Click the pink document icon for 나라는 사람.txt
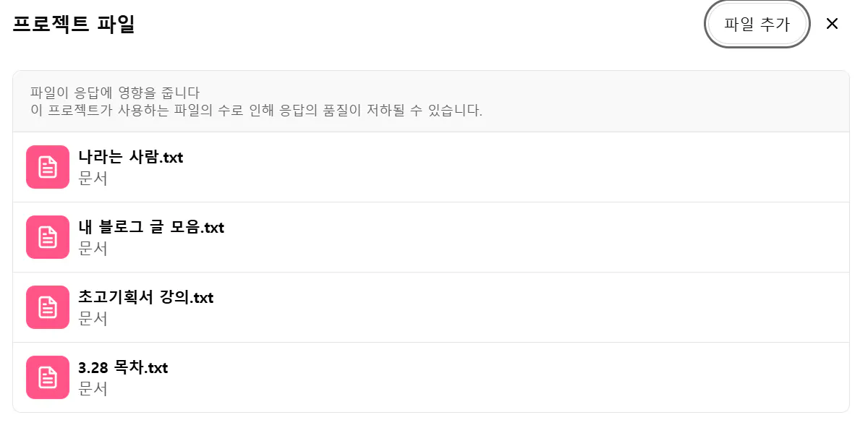This screenshot has height=428, width=868. (48, 167)
